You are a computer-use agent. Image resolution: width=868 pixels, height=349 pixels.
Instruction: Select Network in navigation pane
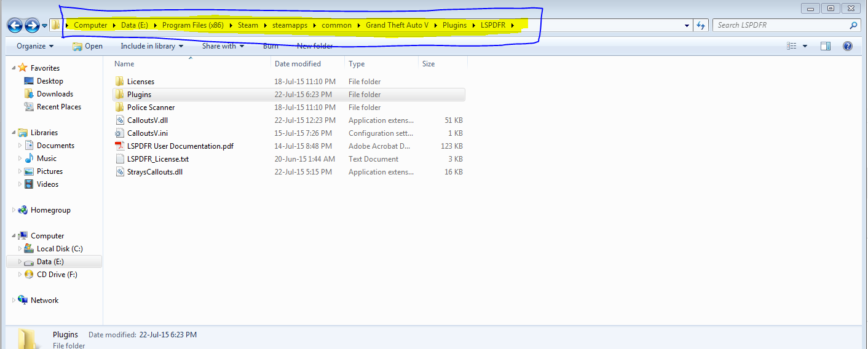[x=44, y=300]
